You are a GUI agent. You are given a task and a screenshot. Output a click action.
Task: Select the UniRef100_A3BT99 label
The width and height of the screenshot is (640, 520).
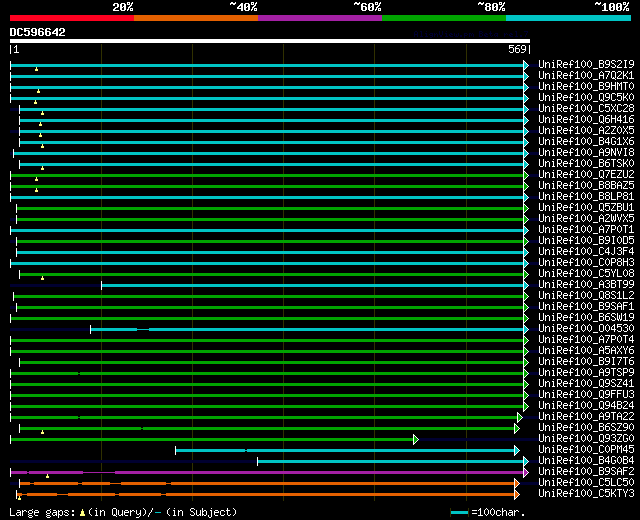coord(586,284)
